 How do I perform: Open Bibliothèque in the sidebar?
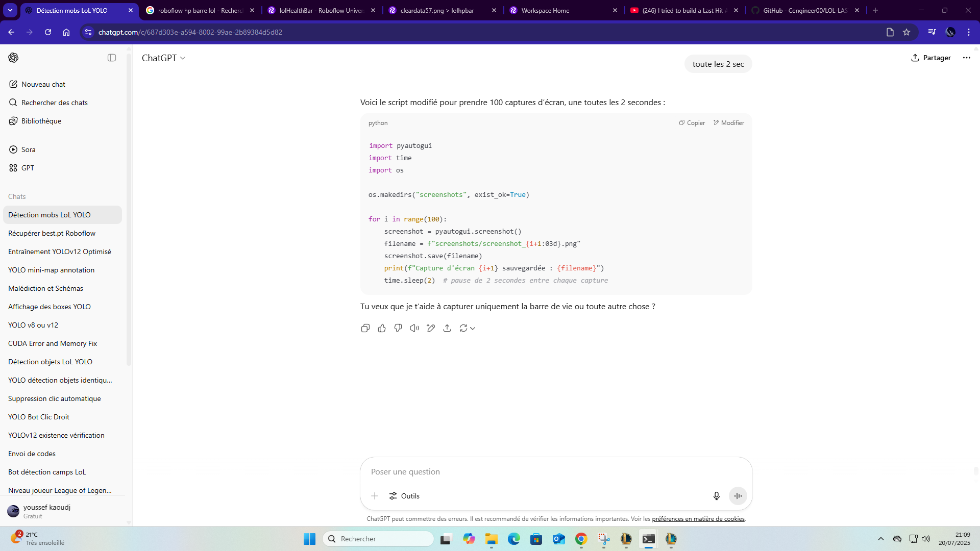point(63,121)
